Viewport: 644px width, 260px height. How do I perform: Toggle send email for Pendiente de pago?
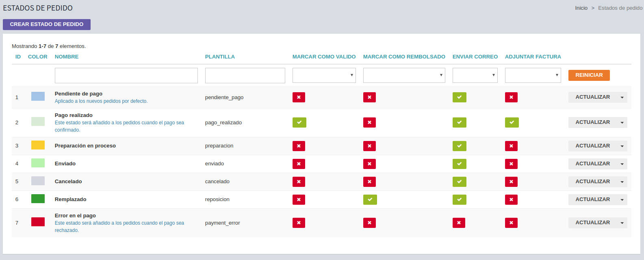pyautogui.click(x=459, y=97)
